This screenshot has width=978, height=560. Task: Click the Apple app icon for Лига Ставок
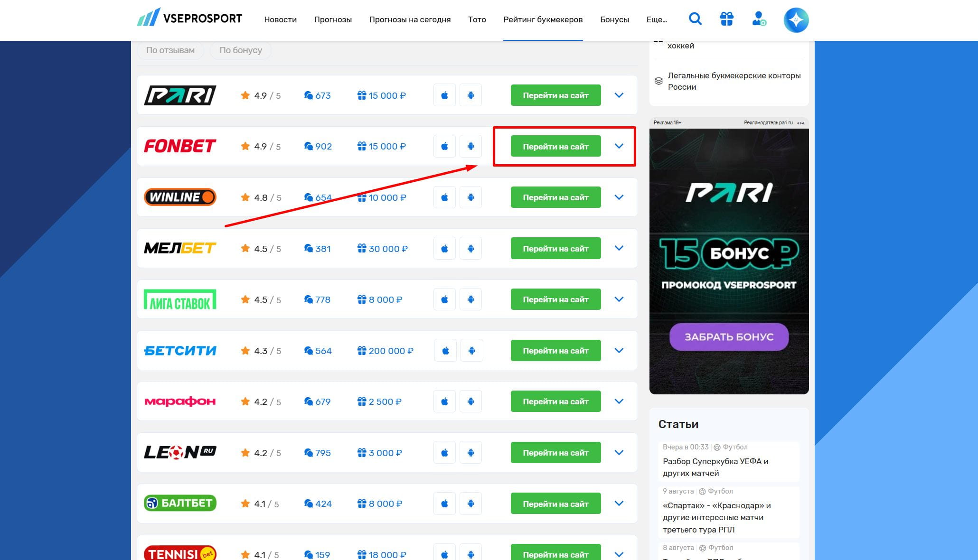444,299
